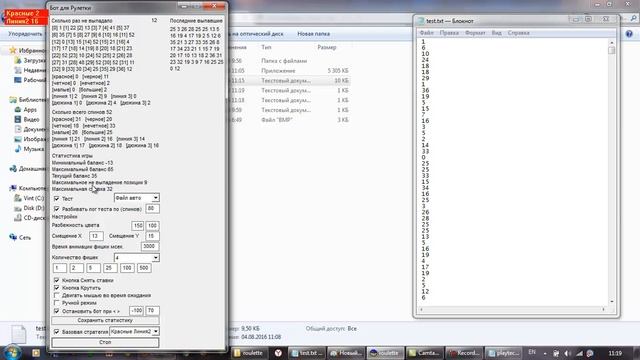This screenshot has height=360, width=640.
Task: Open the roulette folder taskbar button
Action: pyautogui.click(x=249, y=353)
